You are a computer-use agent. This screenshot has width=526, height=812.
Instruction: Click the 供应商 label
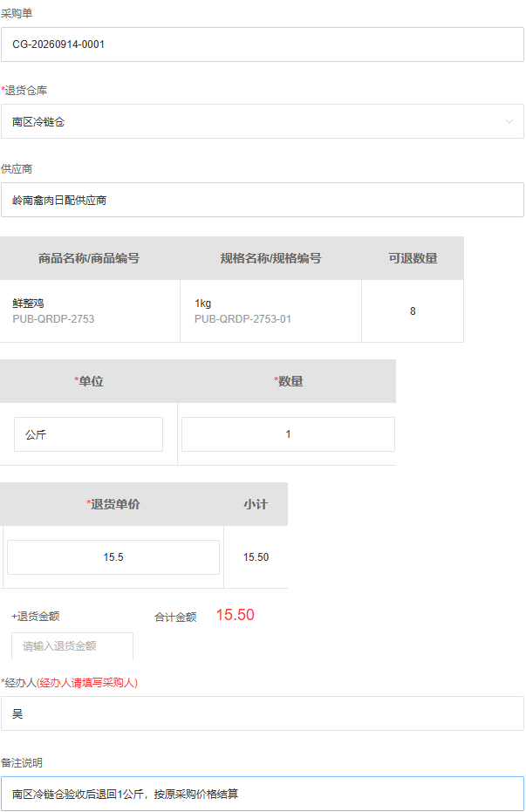17,169
